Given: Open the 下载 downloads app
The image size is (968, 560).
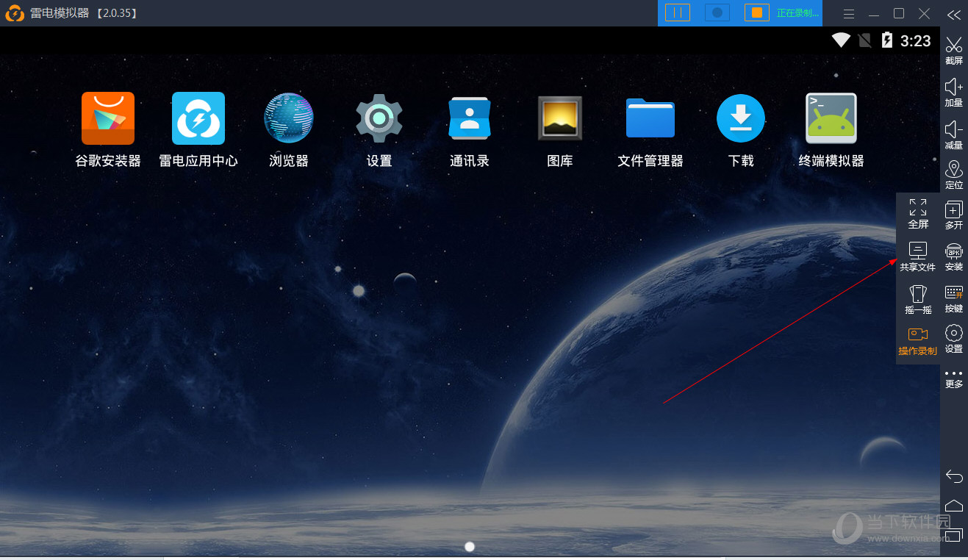Looking at the screenshot, I should [x=741, y=118].
